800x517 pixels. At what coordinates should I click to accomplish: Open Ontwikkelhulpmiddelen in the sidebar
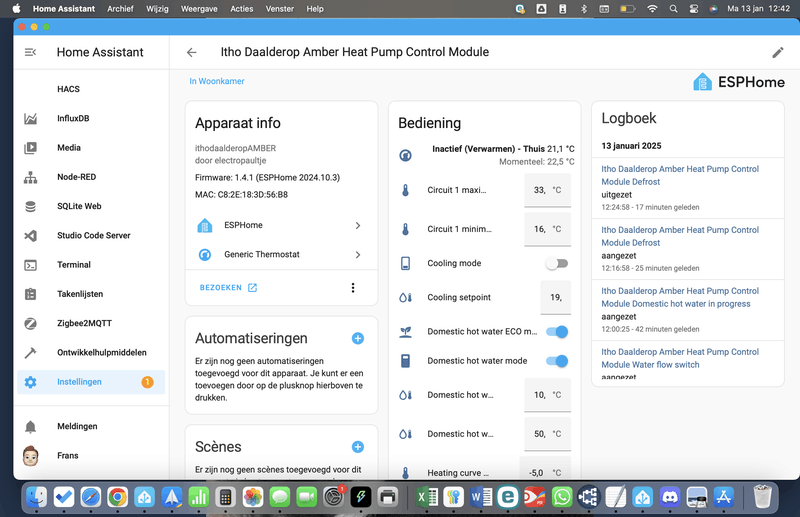point(91,353)
